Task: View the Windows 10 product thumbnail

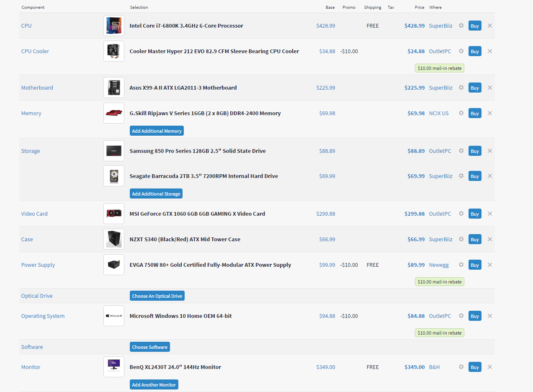Action: pos(114,316)
